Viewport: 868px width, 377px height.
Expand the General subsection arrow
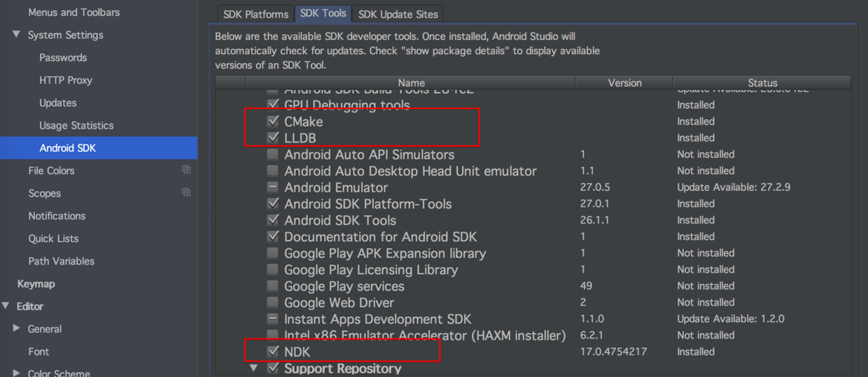(x=16, y=329)
